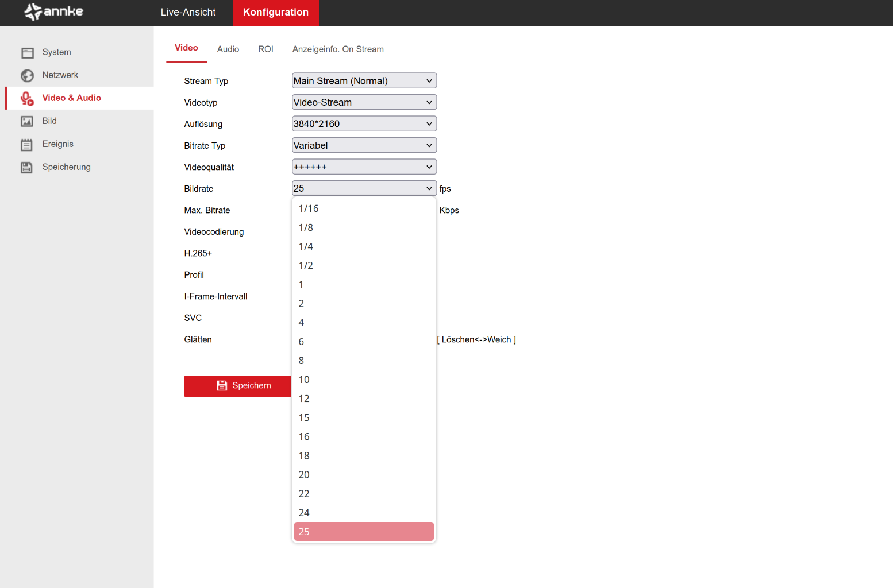Choose 1/16 frame rate option
The image size is (893, 588).
[x=309, y=209]
